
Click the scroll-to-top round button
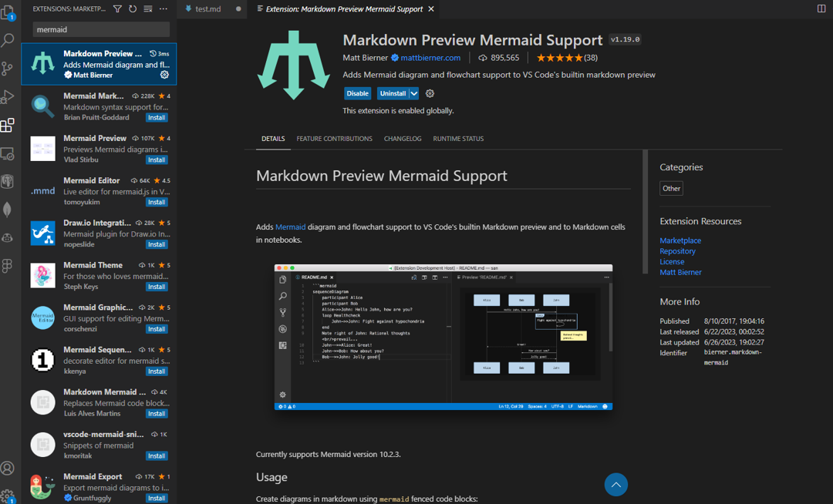(615, 485)
